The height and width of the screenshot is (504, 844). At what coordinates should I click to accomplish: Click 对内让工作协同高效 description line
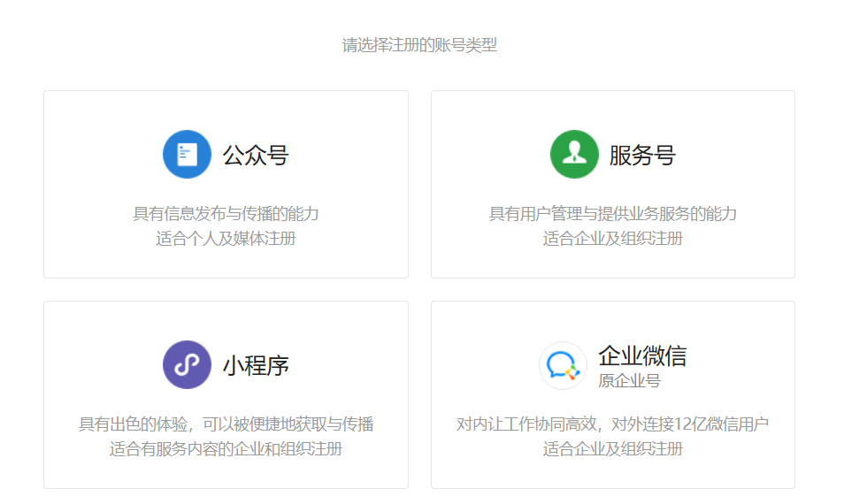coord(612,424)
